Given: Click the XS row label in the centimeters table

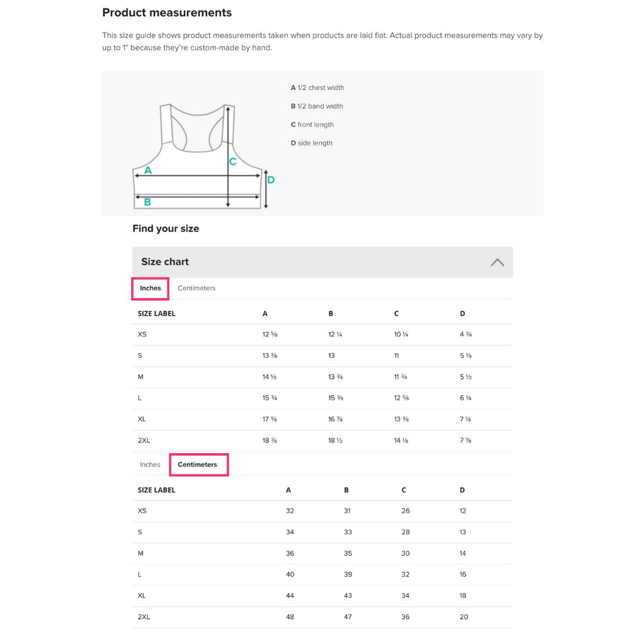Looking at the screenshot, I should (x=142, y=511).
